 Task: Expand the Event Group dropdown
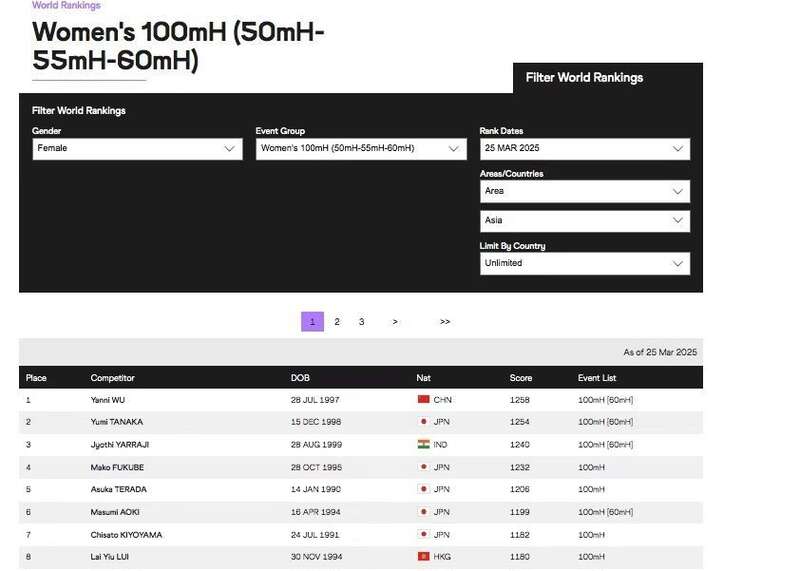pyautogui.click(x=361, y=149)
